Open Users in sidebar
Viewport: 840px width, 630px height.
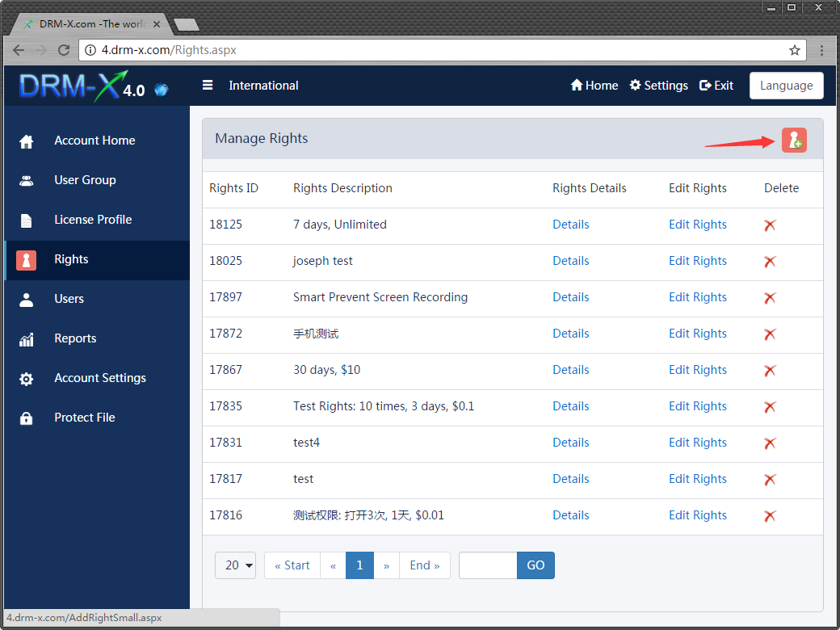97,299
